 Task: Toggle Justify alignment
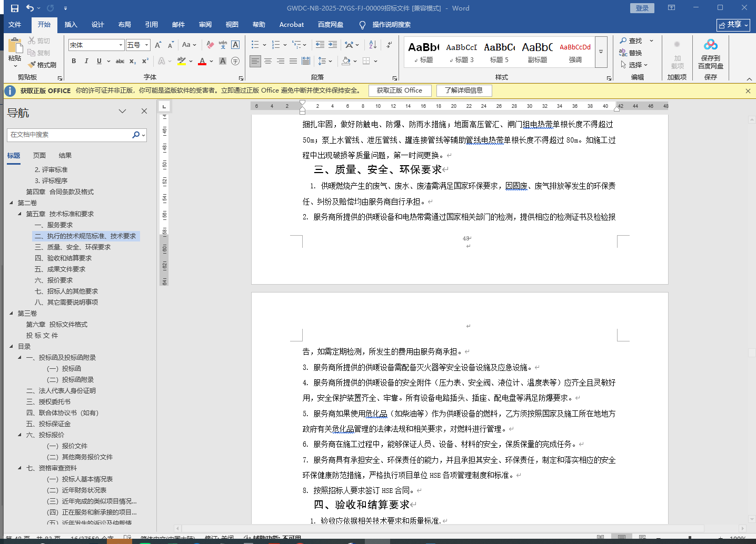pyautogui.click(x=293, y=61)
